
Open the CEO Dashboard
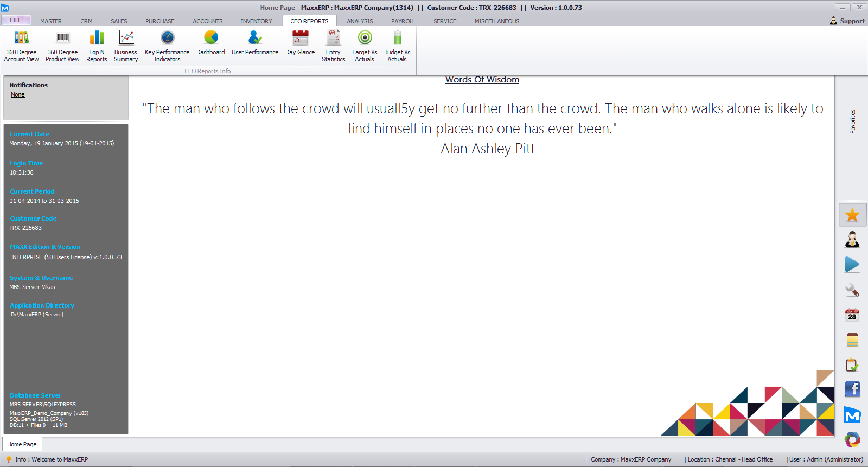[210, 43]
